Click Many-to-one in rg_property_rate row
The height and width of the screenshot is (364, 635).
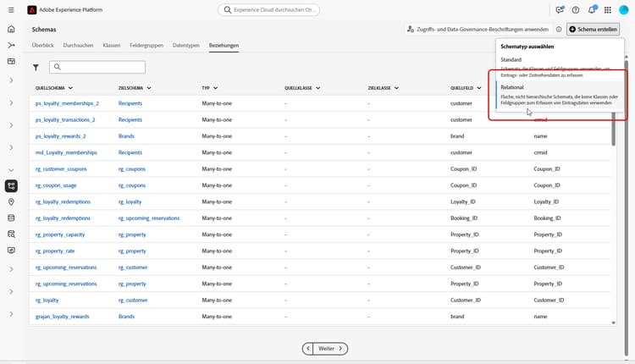pos(217,251)
